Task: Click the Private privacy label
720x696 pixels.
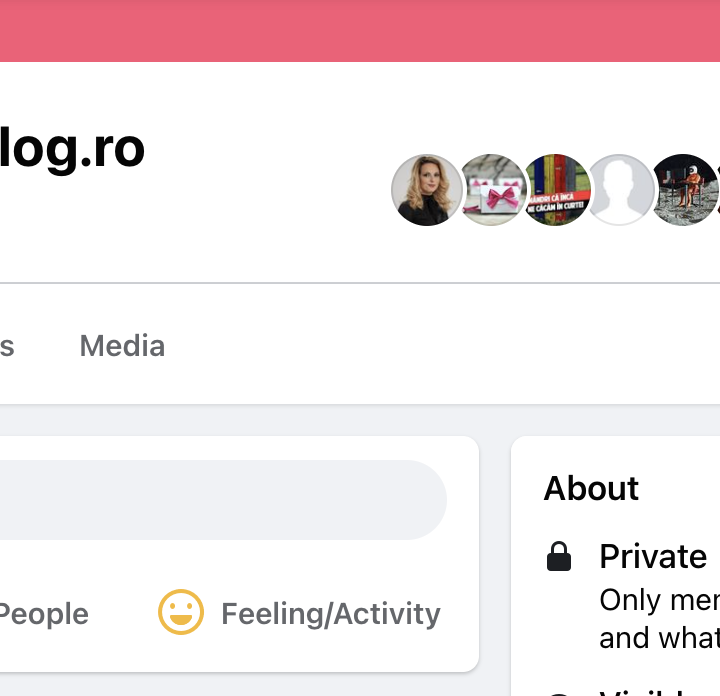Action: pyautogui.click(x=653, y=556)
